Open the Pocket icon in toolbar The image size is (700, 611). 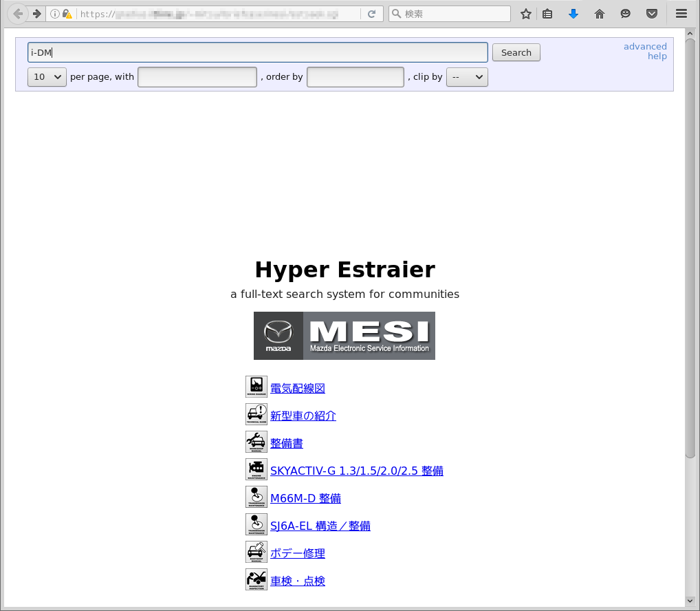pyautogui.click(x=652, y=14)
